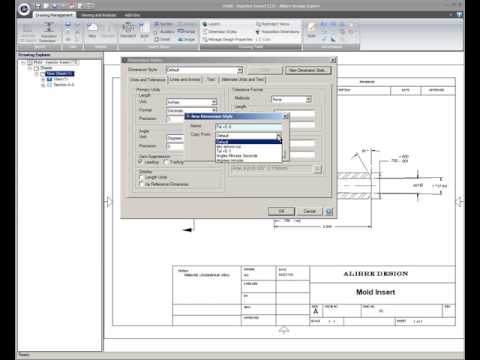This screenshot has height=360, width=480.
Task: Click the right sheet-edge arrow on the drawing
Action: pos(459,201)
